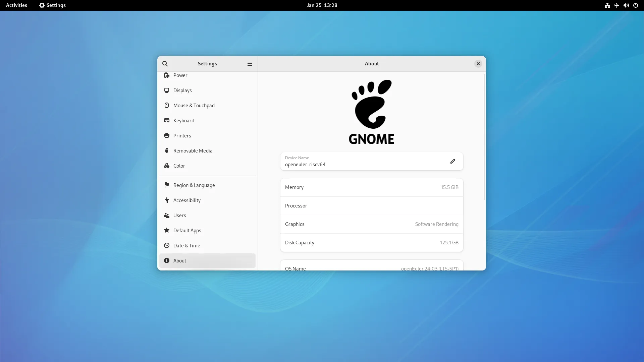Click the About panel scrollbar
Image resolution: width=644 pixels, height=362 pixels.
point(484,137)
